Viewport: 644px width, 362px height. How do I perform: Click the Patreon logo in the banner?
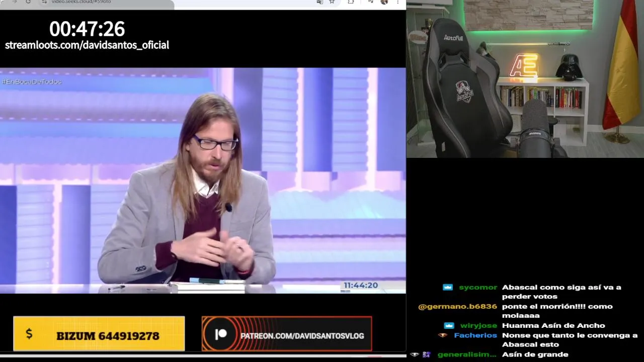pyautogui.click(x=221, y=335)
